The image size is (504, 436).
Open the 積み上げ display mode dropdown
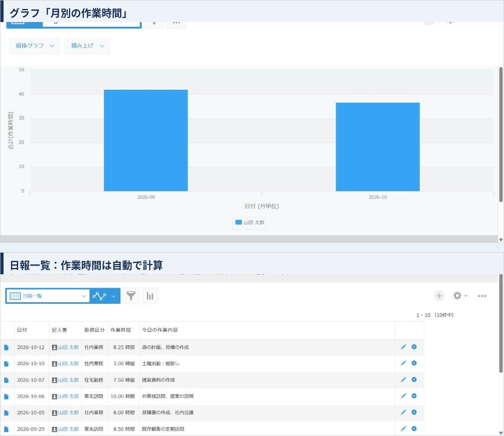pyautogui.click(x=87, y=46)
